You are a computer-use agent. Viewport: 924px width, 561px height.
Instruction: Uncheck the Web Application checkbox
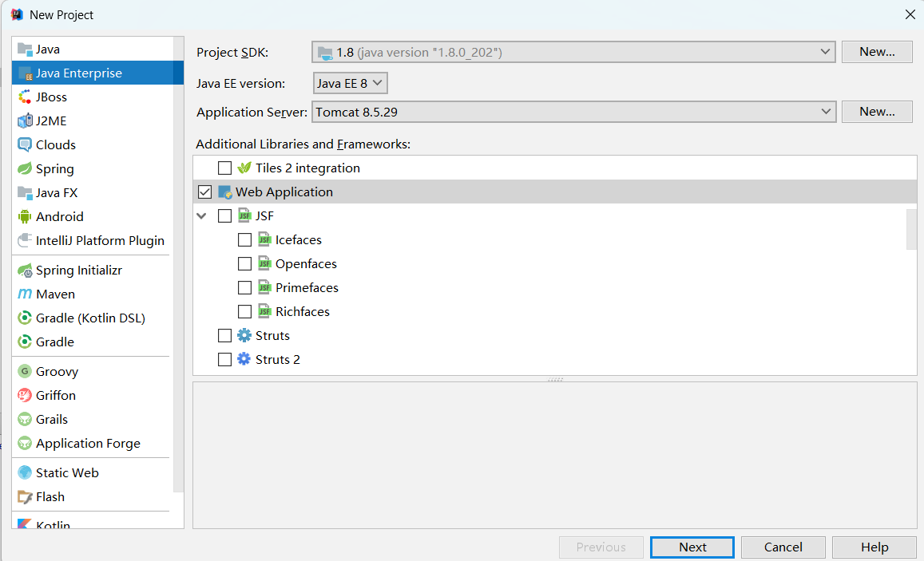[x=204, y=192]
